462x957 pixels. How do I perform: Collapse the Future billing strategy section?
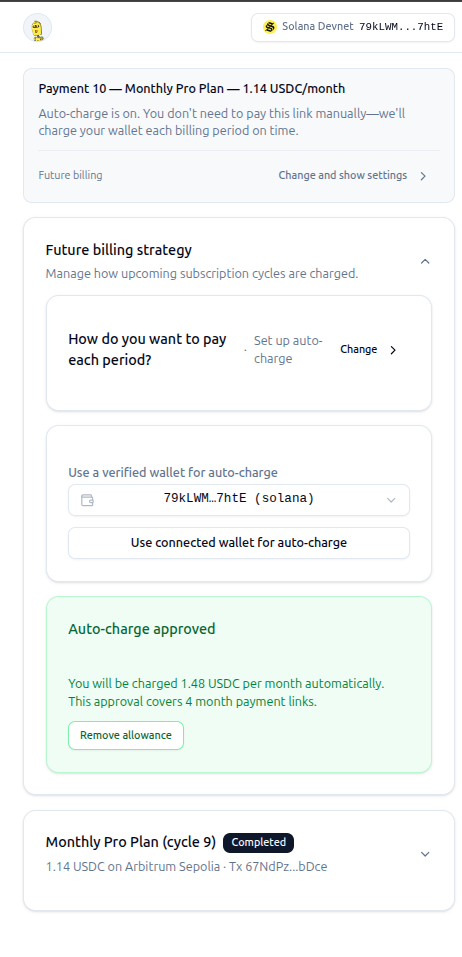(425, 261)
